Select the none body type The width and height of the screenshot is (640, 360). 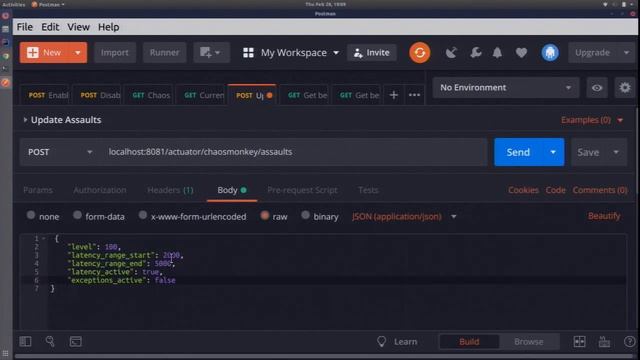[31, 215]
